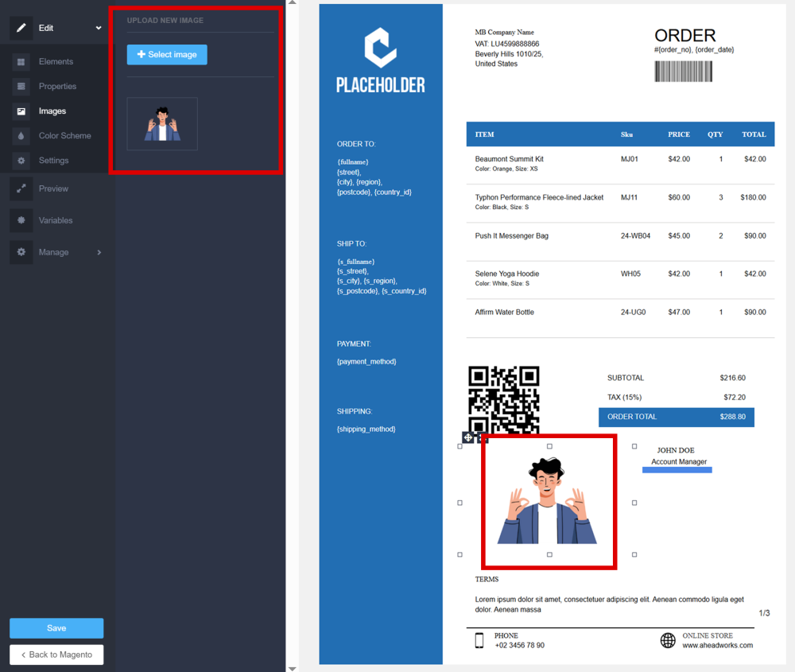Select 'Selene Yoga Hoodie' row
Viewport: 795px width, 672px height.
(620, 278)
